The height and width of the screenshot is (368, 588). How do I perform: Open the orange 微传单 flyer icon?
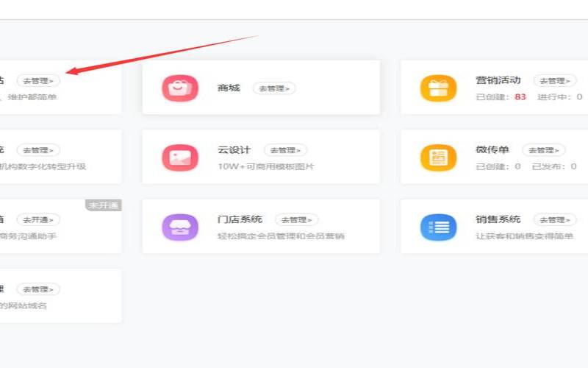click(x=438, y=158)
